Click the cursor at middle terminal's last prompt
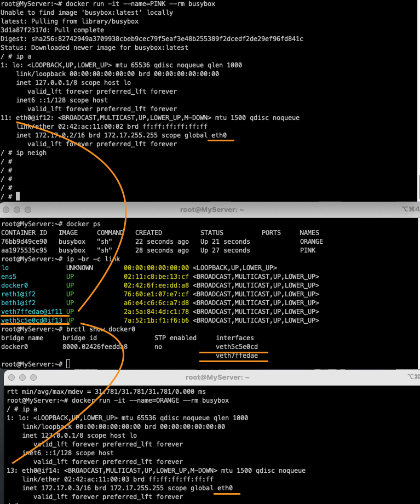This screenshot has height=504, width=420. pyautogui.click(x=68, y=364)
